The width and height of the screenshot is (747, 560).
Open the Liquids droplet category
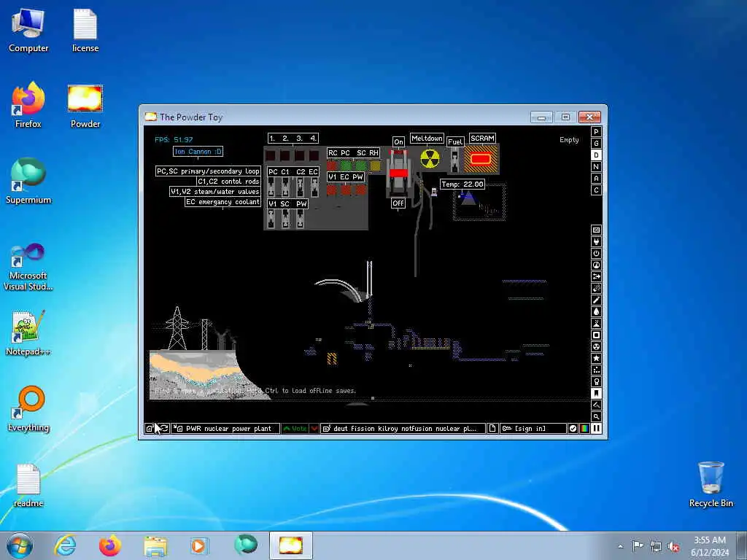[x=596, y=311]
